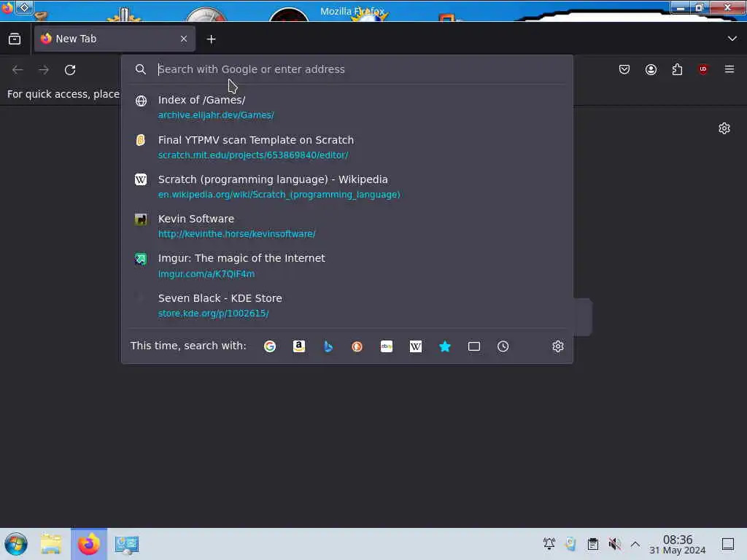Open a new tab with plus button
This screenshot has height=560, width=747.
(211, 39)
